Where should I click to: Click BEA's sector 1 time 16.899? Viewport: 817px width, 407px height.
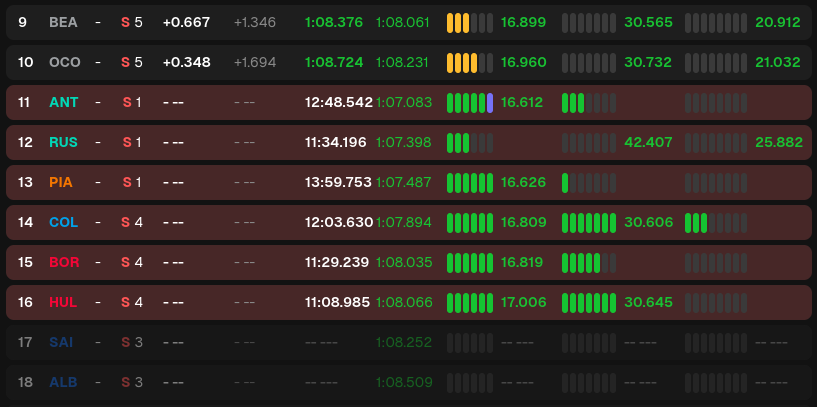pos(523,22)
